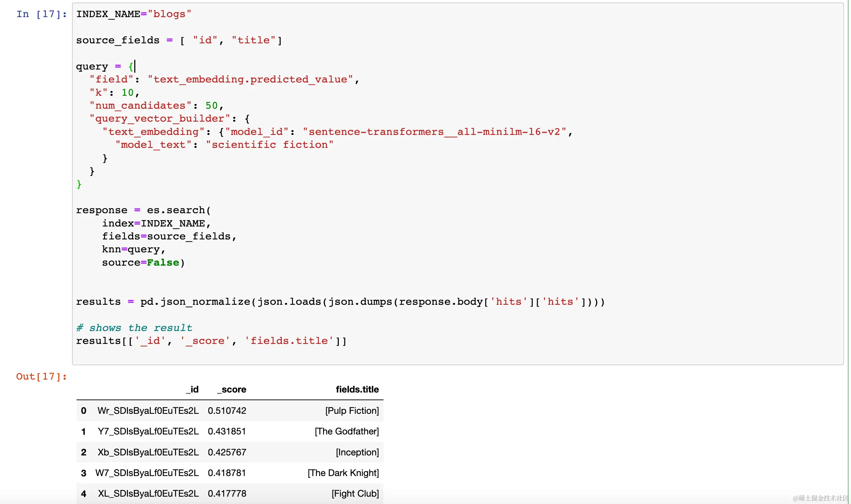Click the In [17] cell prompt
This screenshot has height=504, width=851.
click(41, 14)
